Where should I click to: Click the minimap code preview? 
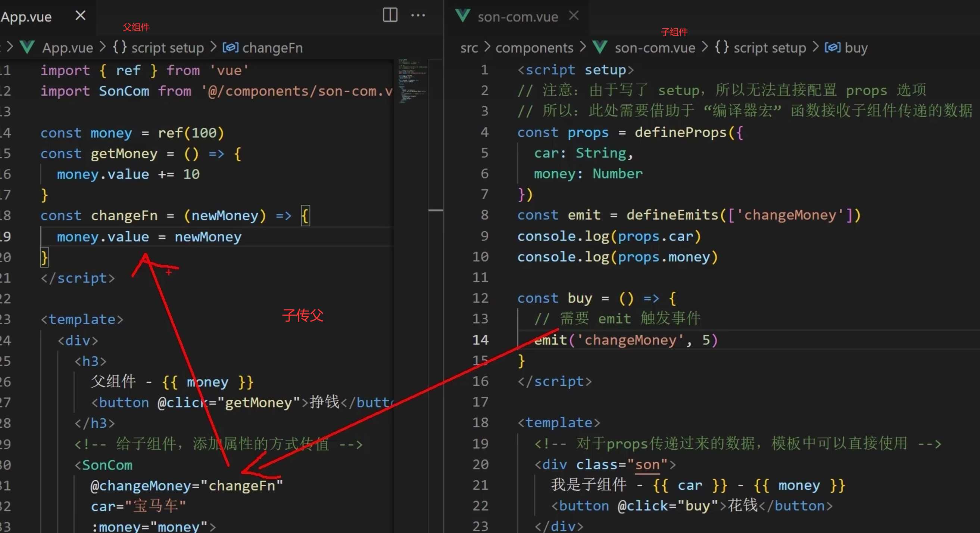tap(412, 80)
